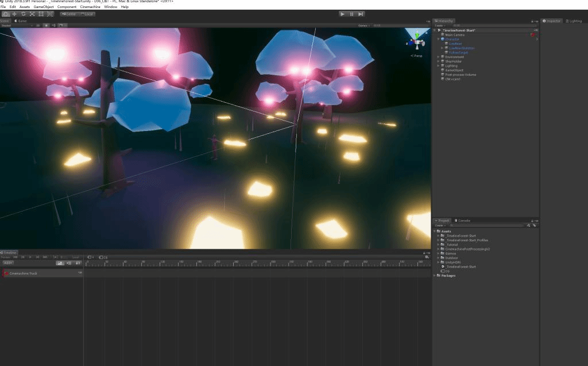Click the Play button
Screen dimensions: 588x366
click(x=342, y=13)
